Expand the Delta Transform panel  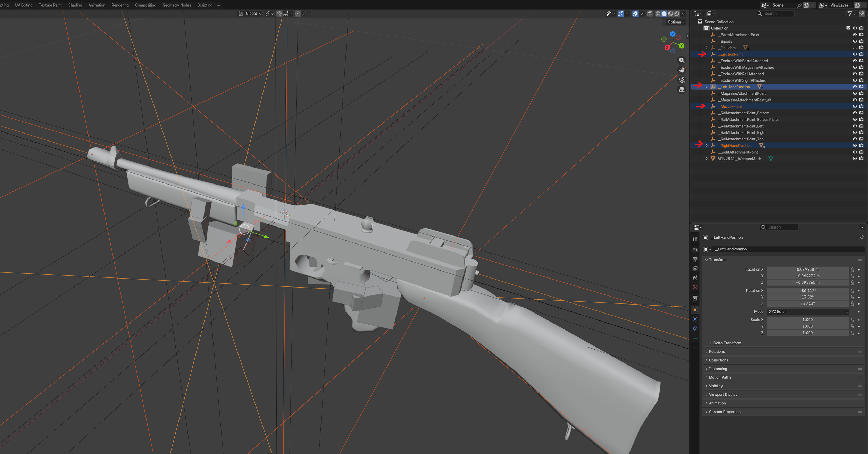coord(727,343)
